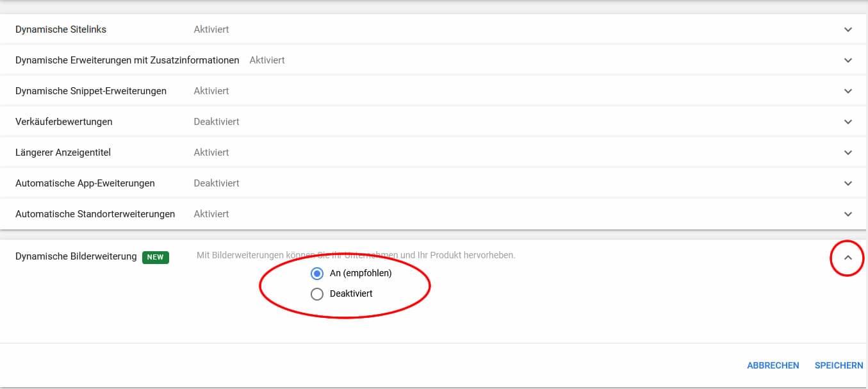
Task: Click Deaktiviert status of Automatische App-Eweiterungen
Action: click(x=217, y=183)
